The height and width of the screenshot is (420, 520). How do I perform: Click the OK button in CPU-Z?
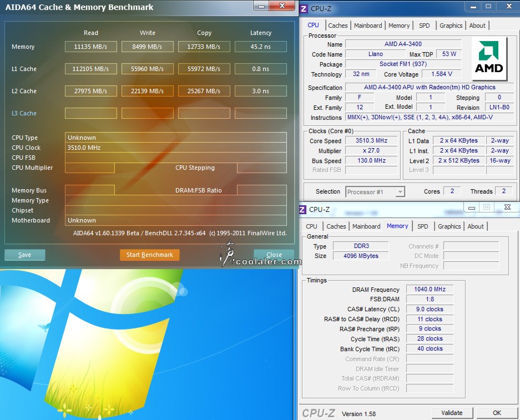click(497, 413)
